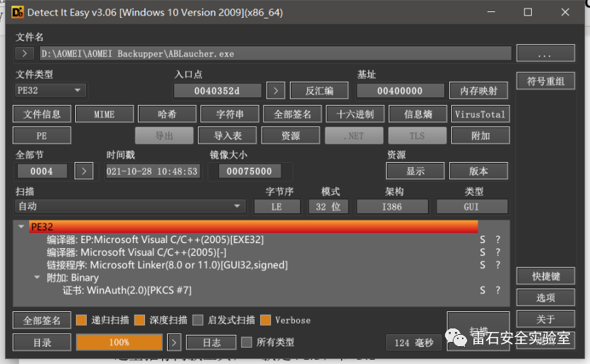Click the arrow button next to entry point
Viewport: 590px width, 364px height.
point(276,91)
